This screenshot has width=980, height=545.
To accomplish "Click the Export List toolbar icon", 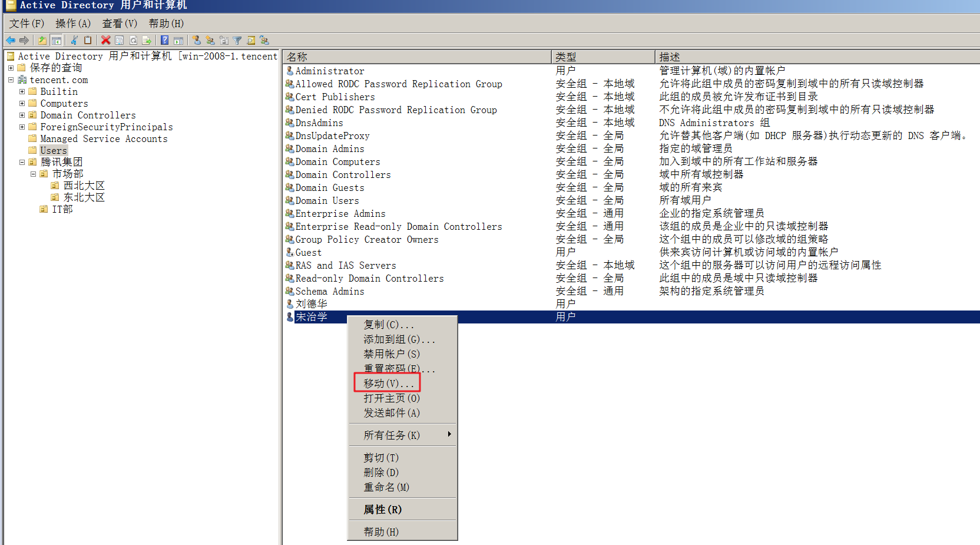I will [x=147, y=40].
